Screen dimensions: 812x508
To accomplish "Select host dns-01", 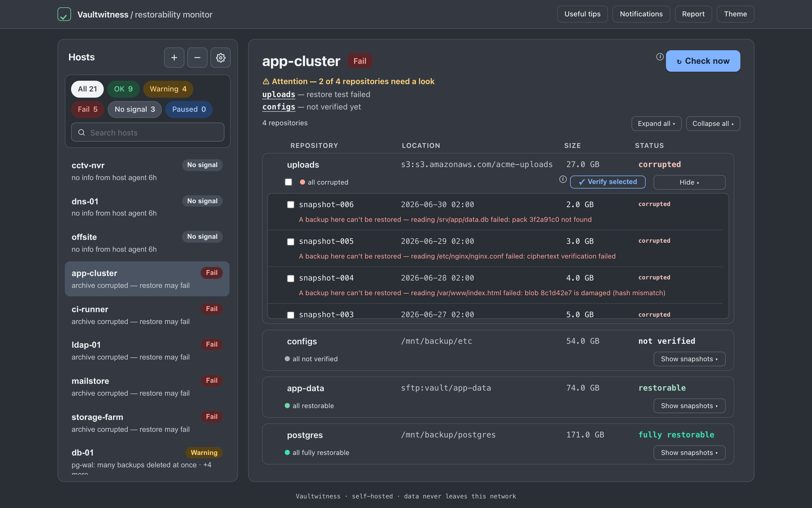I will [x=147, y=207].
